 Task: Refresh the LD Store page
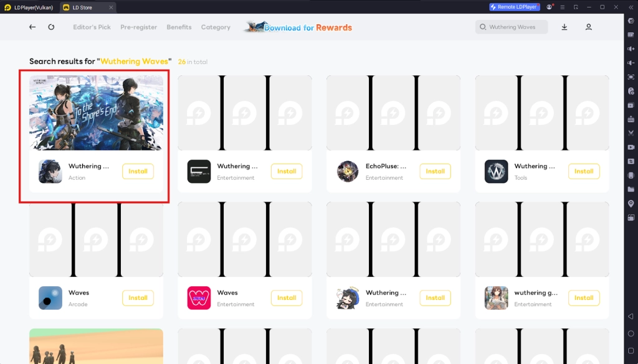pyautogui.click(x=51, y=27)
